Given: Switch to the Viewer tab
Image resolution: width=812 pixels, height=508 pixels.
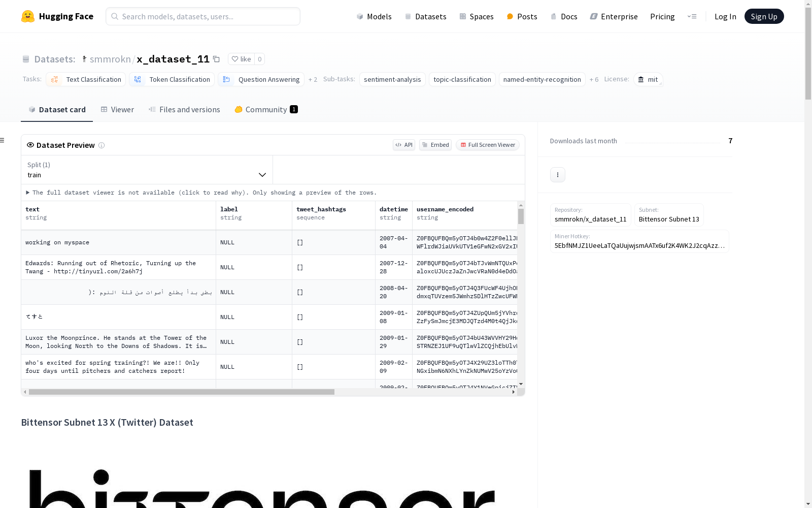Looking at the screenshot, I should click(117, 110).
